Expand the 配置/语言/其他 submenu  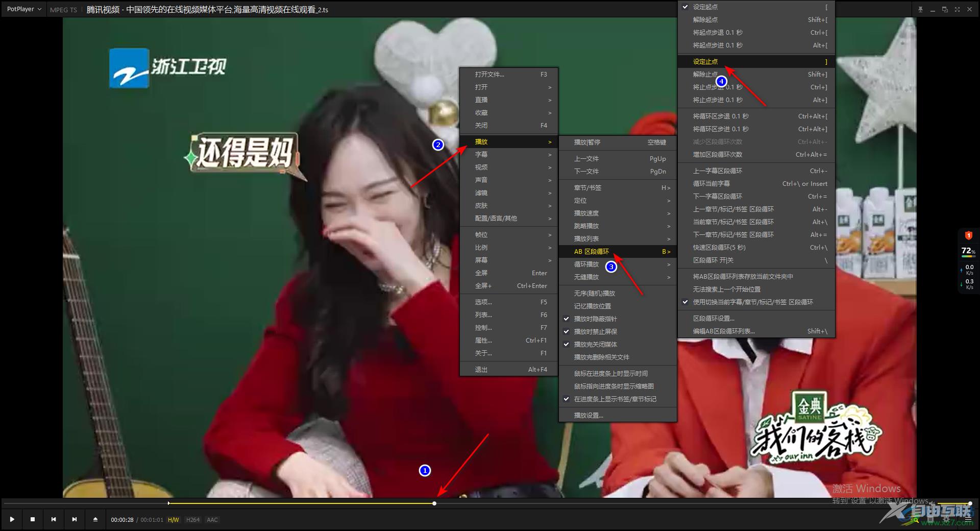(x=509, y=218)
